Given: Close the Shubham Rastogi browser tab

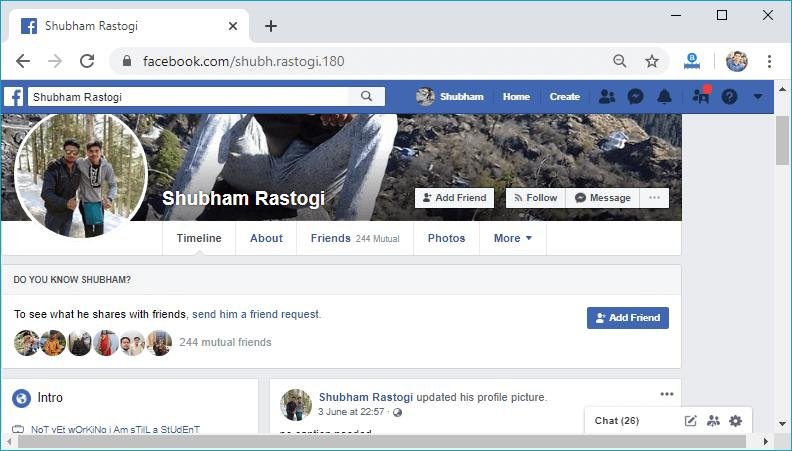Looking at the screenshot, I should [233, 26].
